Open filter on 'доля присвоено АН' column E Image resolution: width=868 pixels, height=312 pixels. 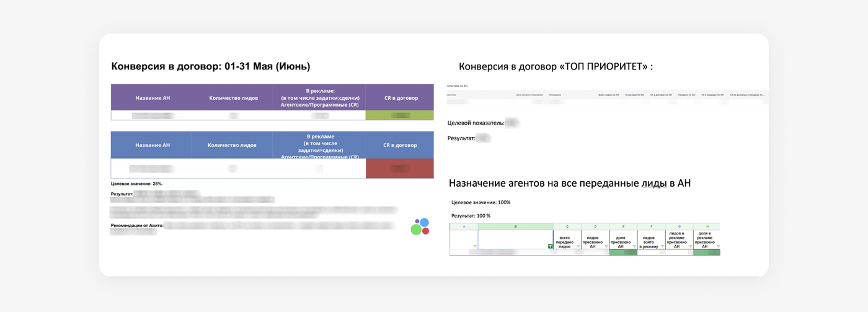(x=634, y=246)
